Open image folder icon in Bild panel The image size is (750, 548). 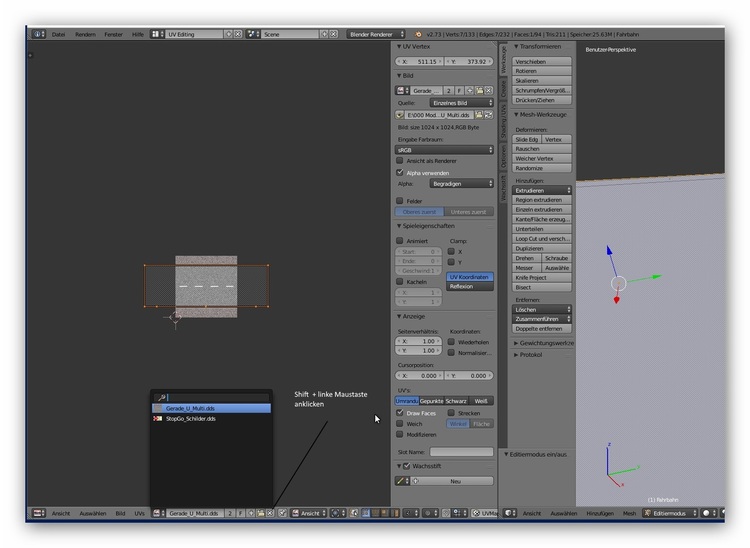[x=479, y=90]
